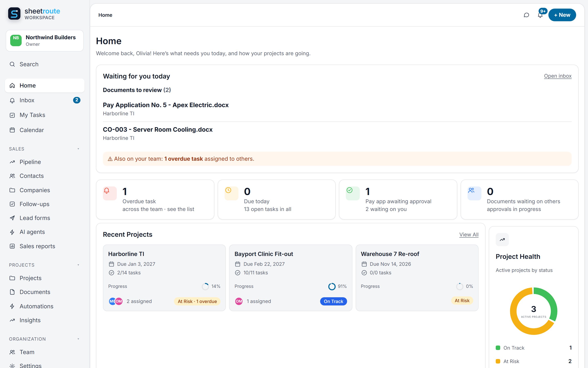Click the sheetroute logo icon
The width and height of the screenshot is (588, 368).
14,14
